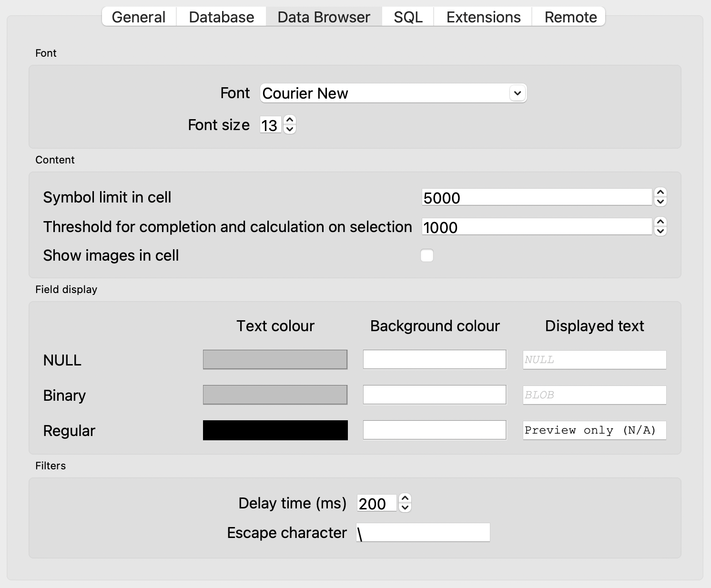Click the black Regular text colour swatch
Viewport: 711px width, 588px height.
[x=275, y=430]
